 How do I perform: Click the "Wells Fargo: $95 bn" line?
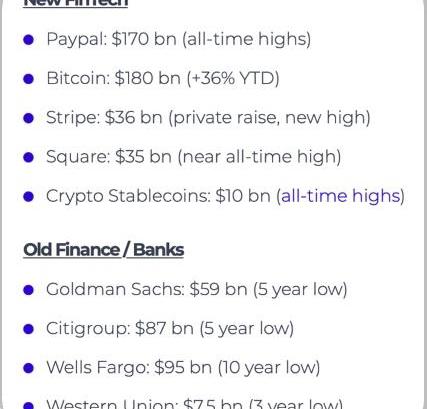(183, 368)
